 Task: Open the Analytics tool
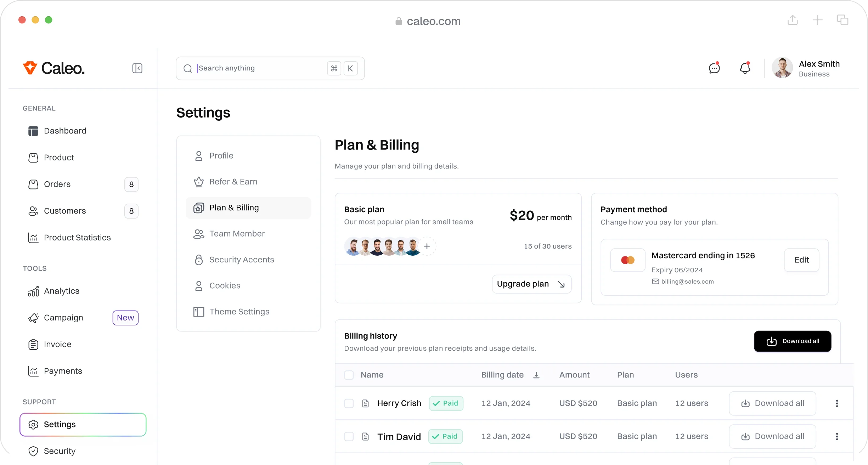[x=62, y=291]
